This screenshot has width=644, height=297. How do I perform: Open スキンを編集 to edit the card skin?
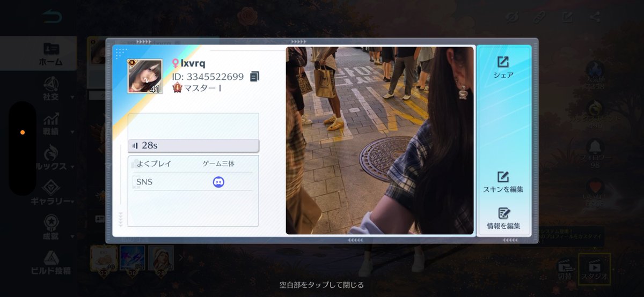tap(503, 182)
